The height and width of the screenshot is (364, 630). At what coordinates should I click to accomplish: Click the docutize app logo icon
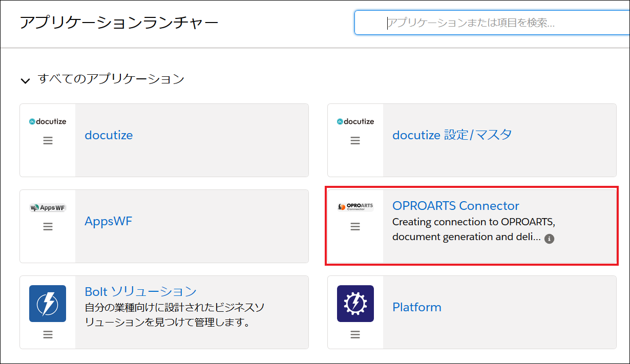click(x=48, y=121)
